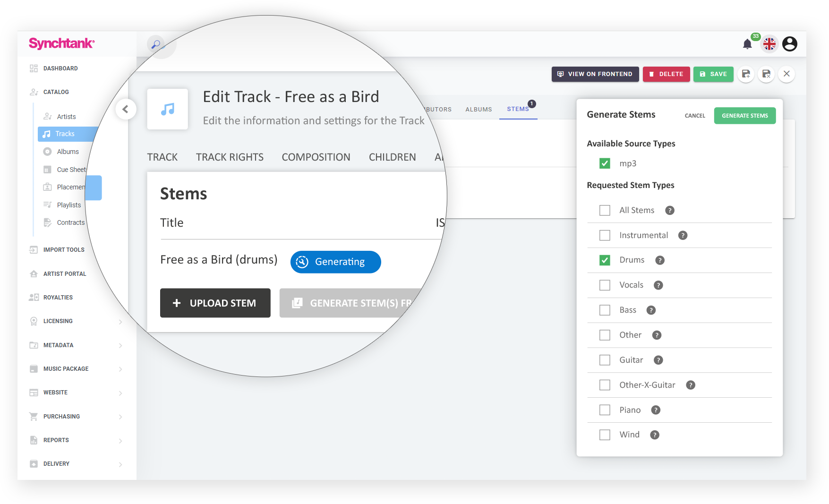Open the notifications bell

pyautogui.click(x=747, y=44)
